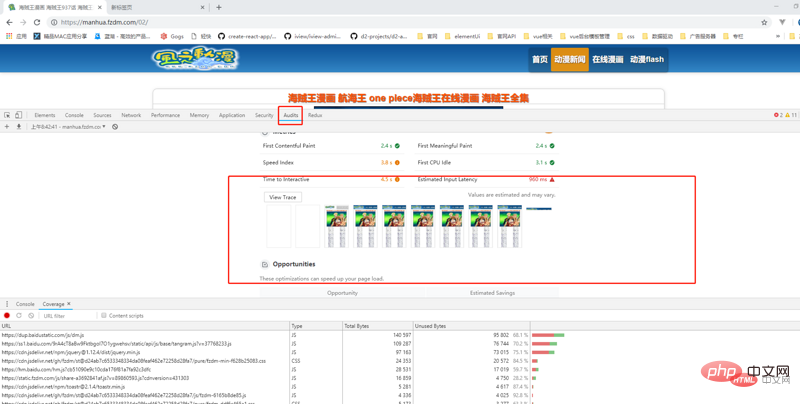Click the 在线漫画 navigation link
The width and height of the screenshot is (800, 404).
[x=607, y=59]
